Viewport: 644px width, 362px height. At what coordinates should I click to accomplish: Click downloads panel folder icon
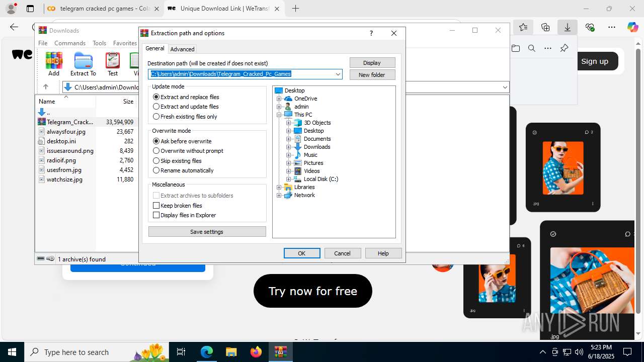[516, 48]
